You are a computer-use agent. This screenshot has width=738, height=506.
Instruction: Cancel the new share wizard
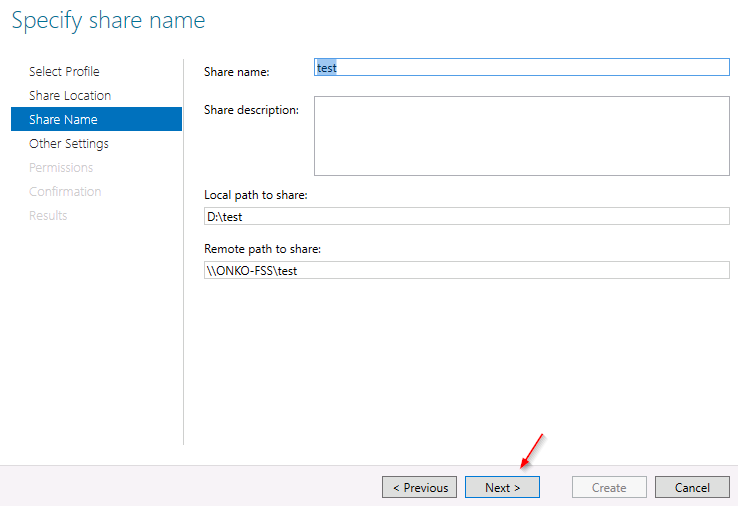[692, 487]
